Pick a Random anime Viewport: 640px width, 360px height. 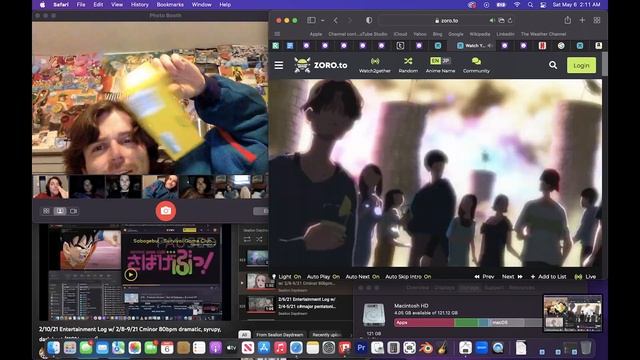coord(408,65)
